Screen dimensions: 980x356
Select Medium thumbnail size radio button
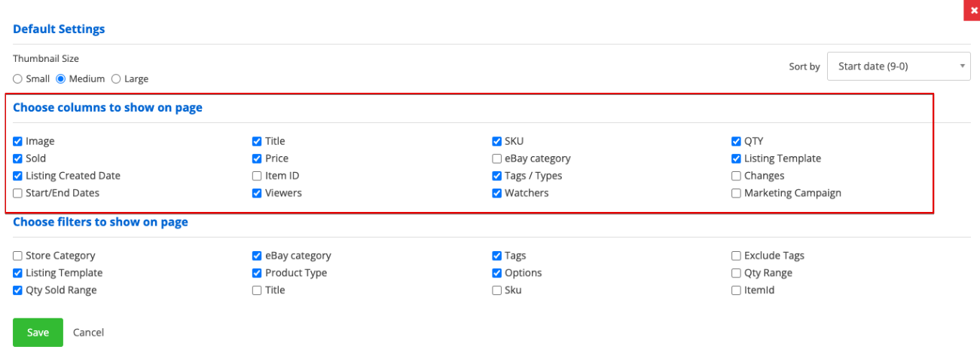(60, 78)
